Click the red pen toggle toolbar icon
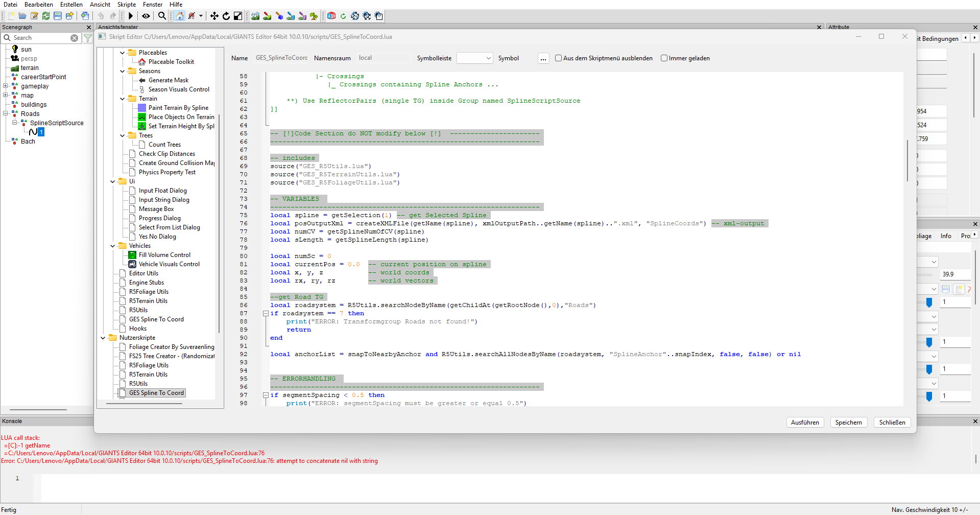The width and height of the screenshot is (980, 515). point(192,16)
